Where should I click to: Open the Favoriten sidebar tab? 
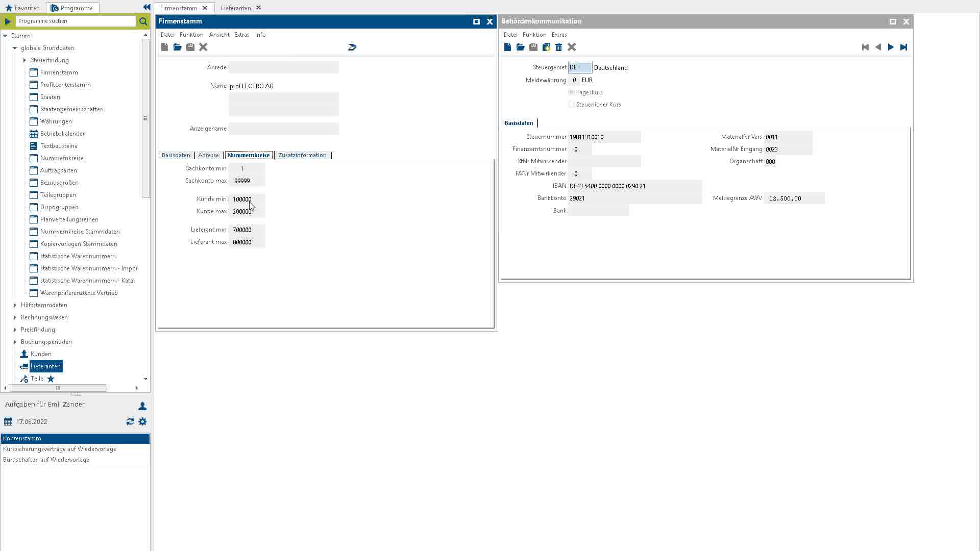[22, 8]
